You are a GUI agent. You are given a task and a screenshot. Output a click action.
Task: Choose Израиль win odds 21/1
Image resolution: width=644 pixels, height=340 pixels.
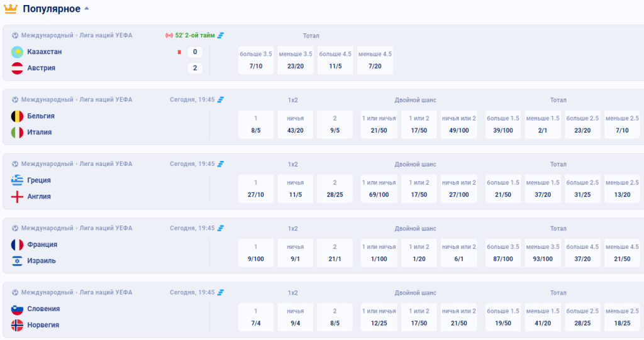pos(335,253)
